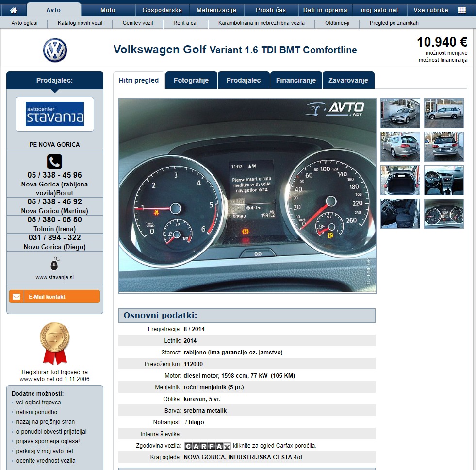Go to the home page icon
476x470 pixels.
(x=14, y=10)
